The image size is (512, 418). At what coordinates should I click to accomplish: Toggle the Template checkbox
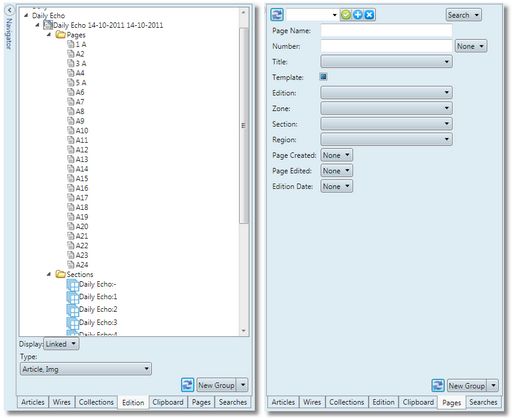(323, 77)
